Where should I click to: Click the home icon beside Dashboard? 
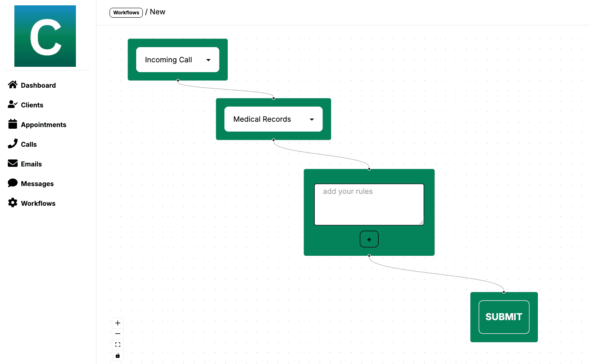[13, 85]
